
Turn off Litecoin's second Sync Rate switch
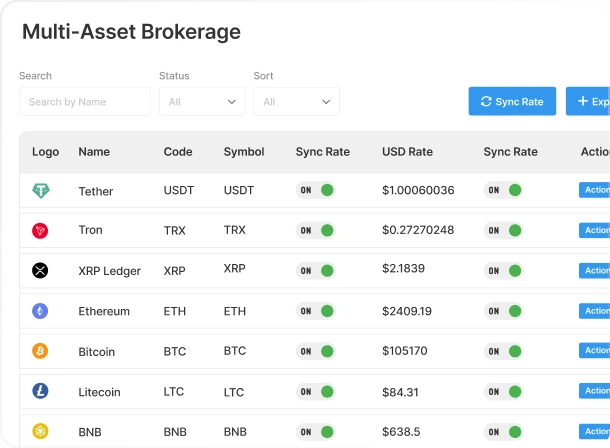(x=503, y=392)
